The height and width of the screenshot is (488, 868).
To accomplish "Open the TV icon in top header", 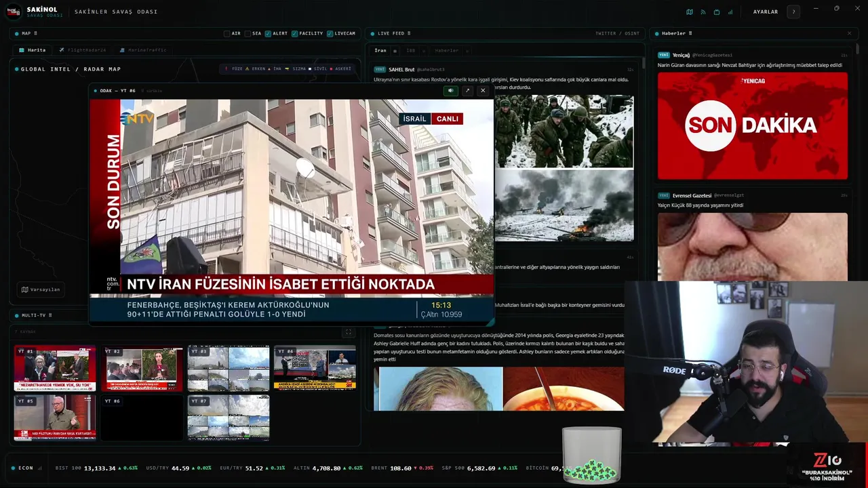I will (x=717, y=12).
